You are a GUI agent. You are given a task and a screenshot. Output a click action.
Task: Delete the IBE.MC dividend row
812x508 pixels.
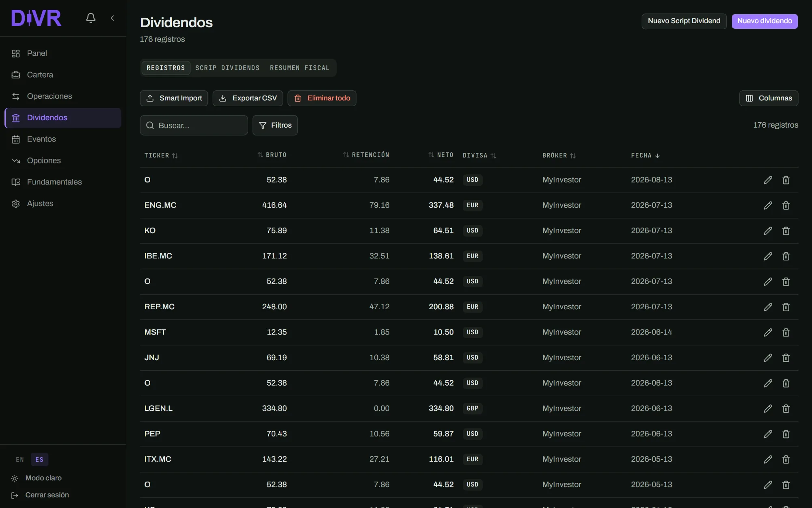(x=786, y=256)
